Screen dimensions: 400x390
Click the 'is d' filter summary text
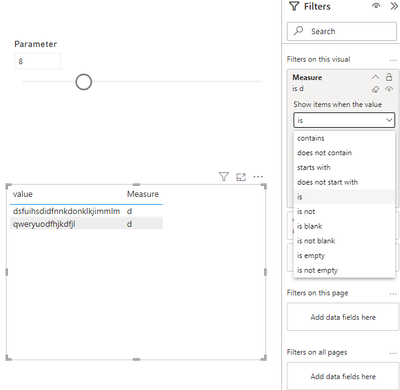(x=298, y=89)
